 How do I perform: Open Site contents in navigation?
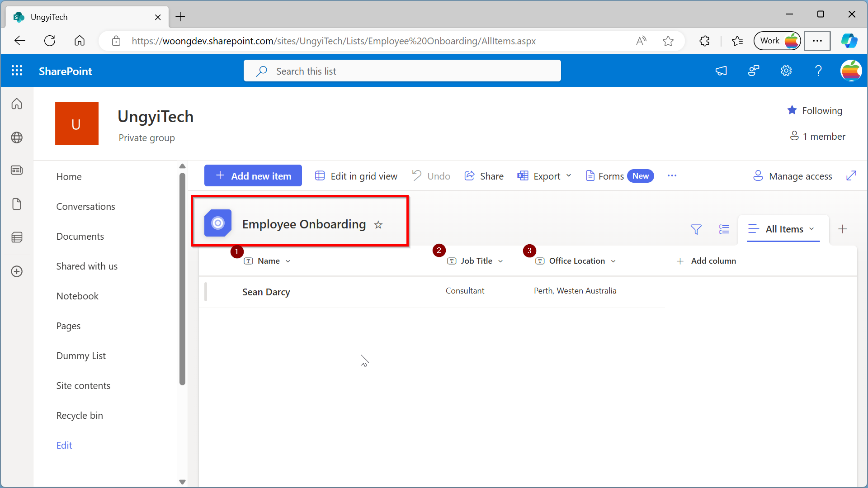point(83,386)
